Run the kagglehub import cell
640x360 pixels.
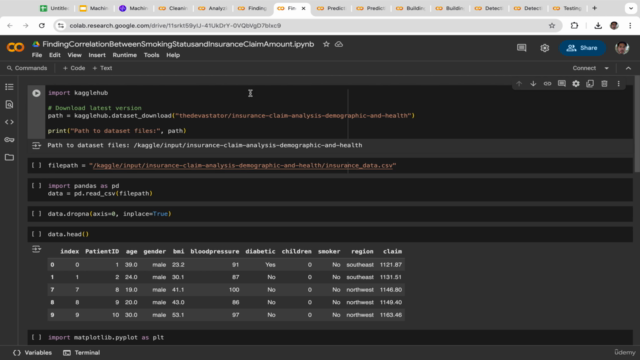(x=36, y=93)
